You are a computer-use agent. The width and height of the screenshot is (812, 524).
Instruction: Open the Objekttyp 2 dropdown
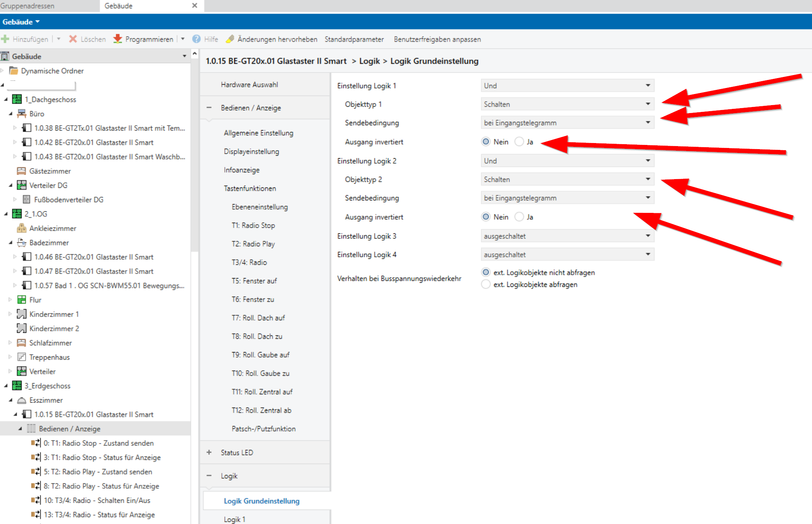point(567,179)
